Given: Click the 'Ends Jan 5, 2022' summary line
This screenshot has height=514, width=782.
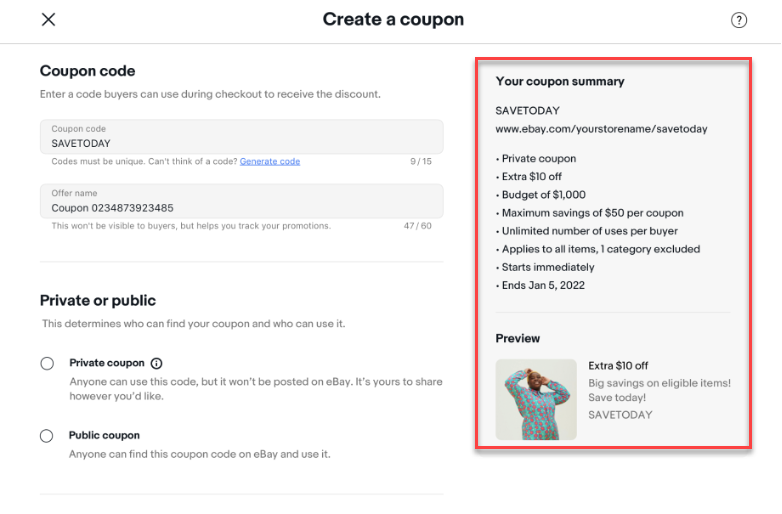Looking at the screenshot, I should [540, 285].
